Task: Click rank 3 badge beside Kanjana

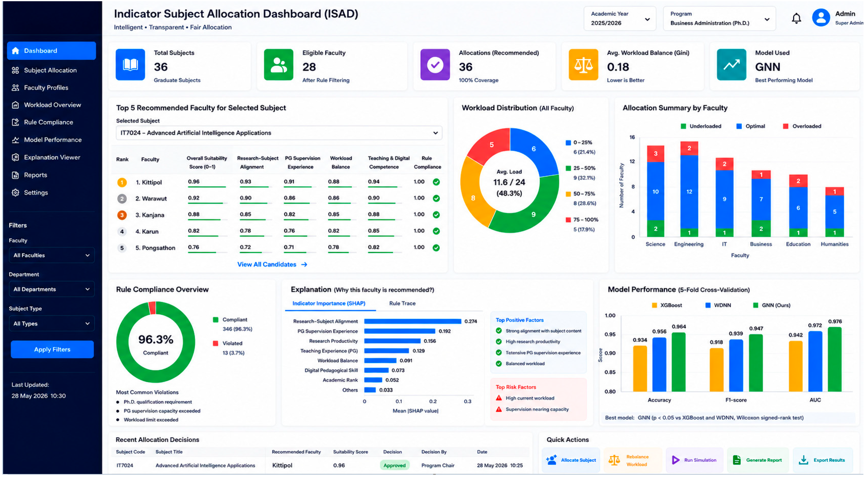Action: [x=122, y=215]
